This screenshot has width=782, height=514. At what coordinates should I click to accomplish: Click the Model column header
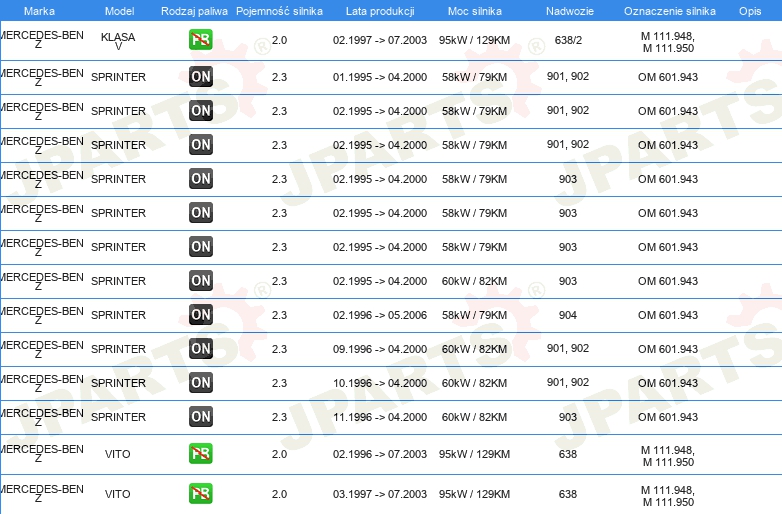coord(119,11)
